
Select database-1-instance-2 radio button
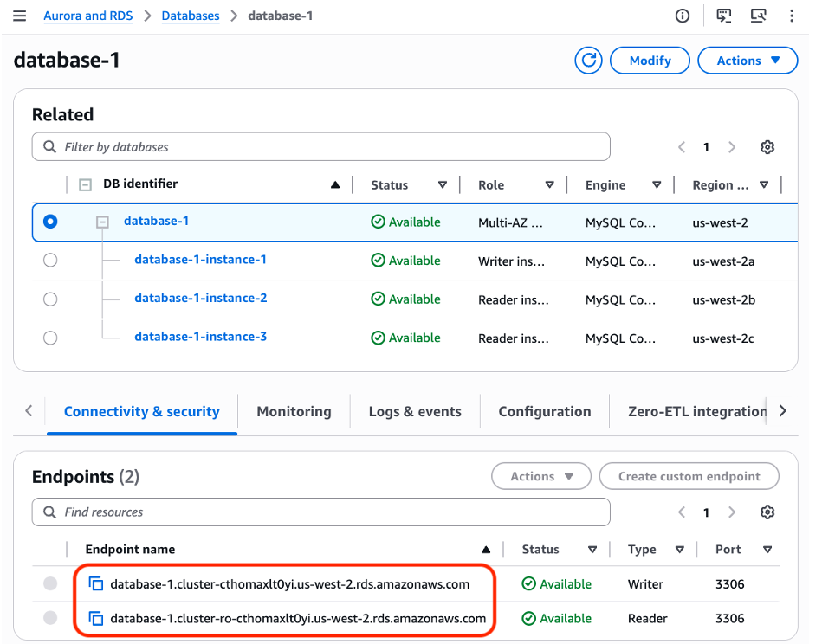click(x=50, y=299)
